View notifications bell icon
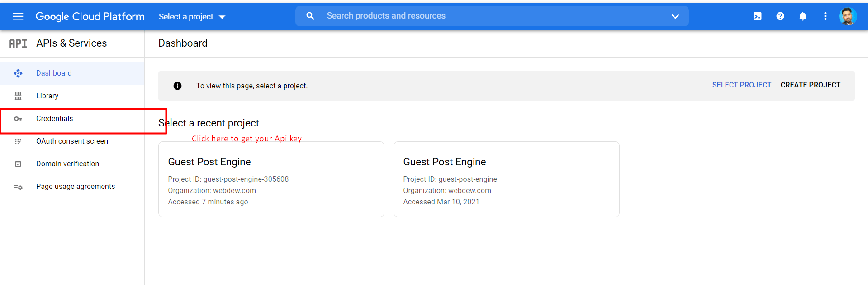Screen dimensions: 868x285 coord(802,16)
